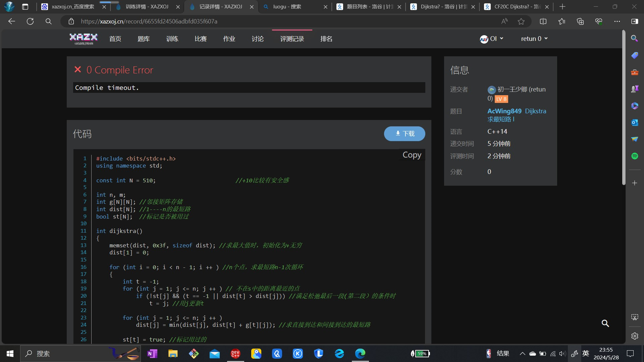The height and width of the screenshot is (362, 644).
Task: Click the page vertical scrollbar
Action: coord(624,107)
